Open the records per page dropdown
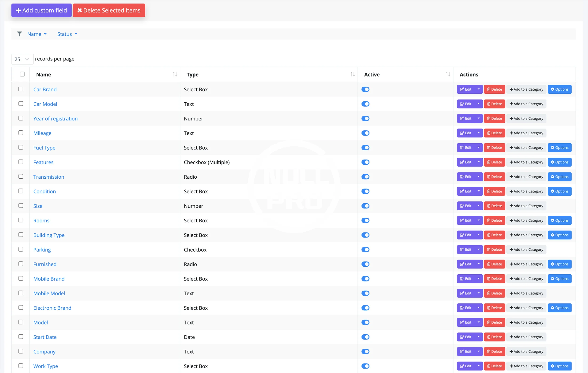Screen dimensions: 588x373 click(22, 59)
